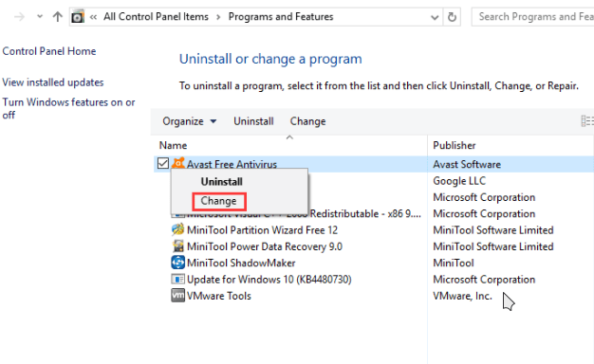Click the Avast Free Antivirus program icon
This screenshot has height=364, width=594.
point(177,163)
